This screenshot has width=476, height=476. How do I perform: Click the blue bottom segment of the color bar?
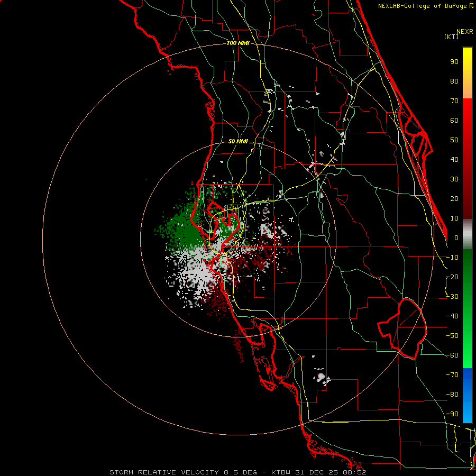coord(467,396)
